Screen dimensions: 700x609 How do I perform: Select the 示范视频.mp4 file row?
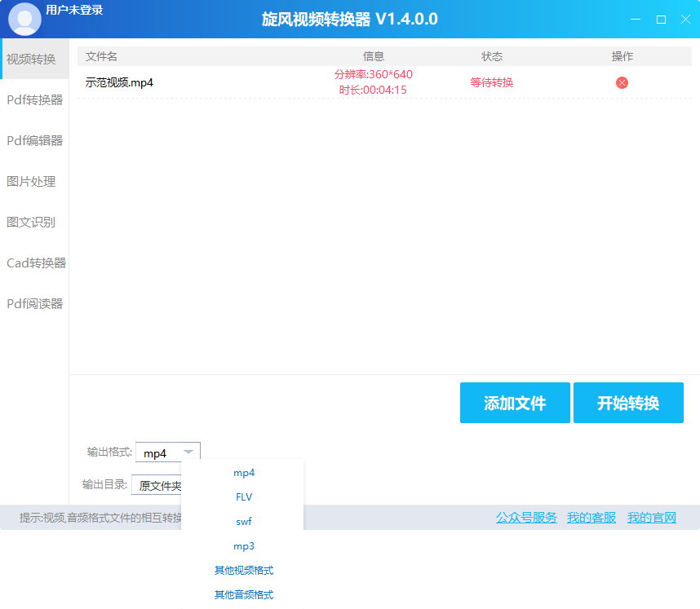tap(384, 82)
